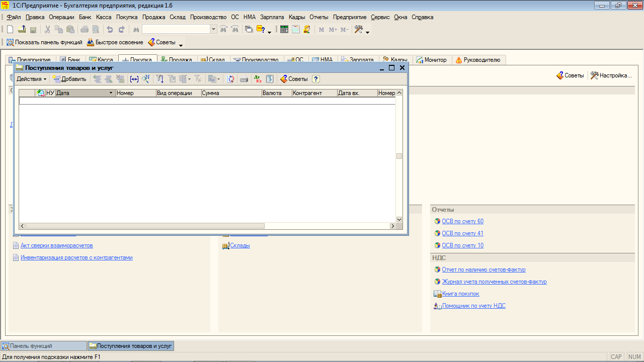Open Акт сверки взаиморасчетов link

click(56, 245)
